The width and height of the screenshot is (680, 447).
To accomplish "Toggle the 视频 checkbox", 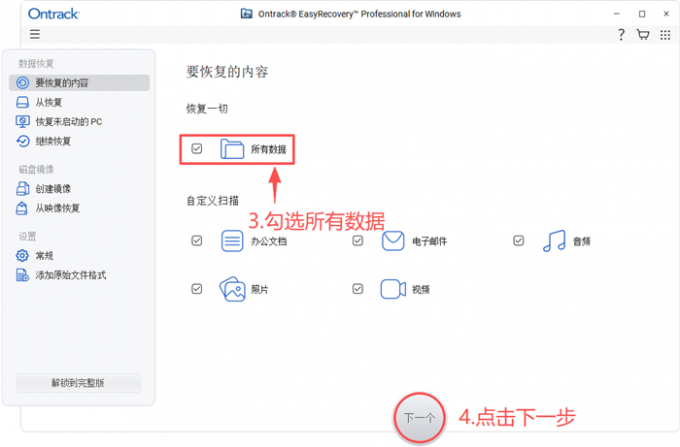I will [x=357, y=289].
